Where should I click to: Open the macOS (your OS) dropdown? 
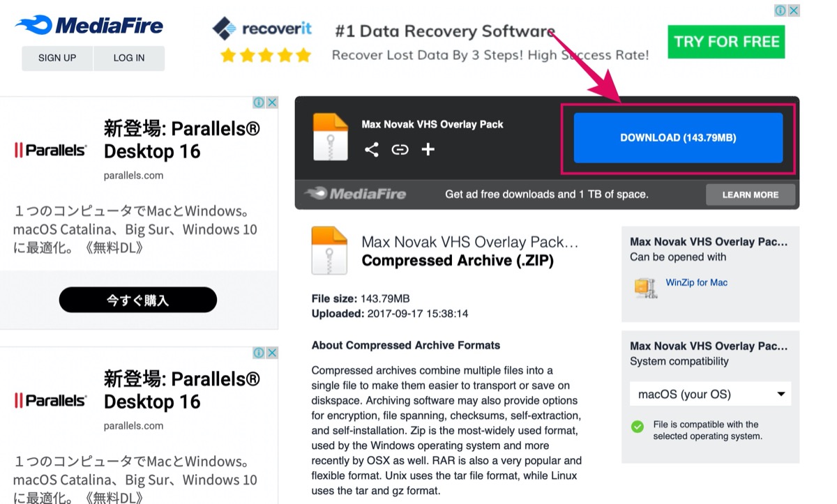point(710,394)
